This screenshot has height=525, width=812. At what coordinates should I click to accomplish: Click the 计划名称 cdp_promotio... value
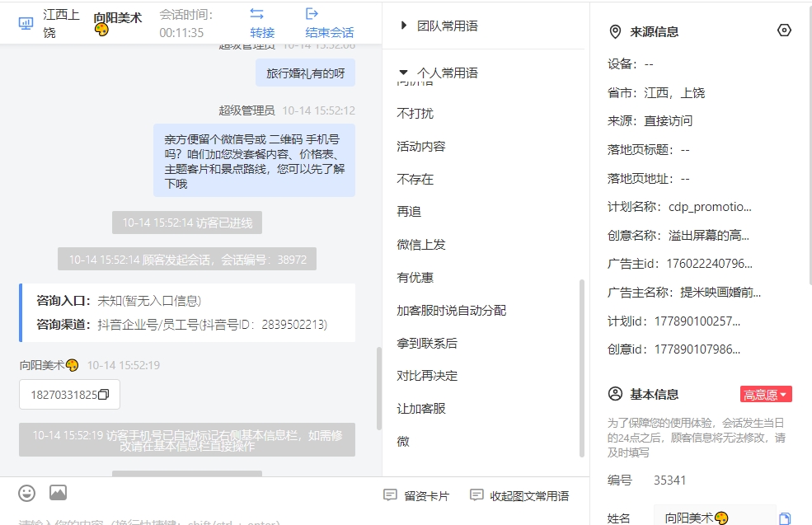[710, 207]
